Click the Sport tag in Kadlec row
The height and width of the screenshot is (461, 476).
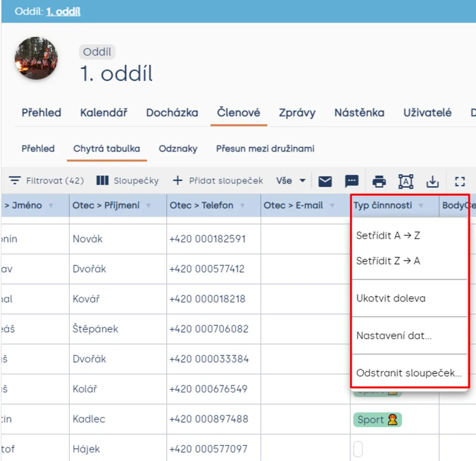[x=377, y=420]
